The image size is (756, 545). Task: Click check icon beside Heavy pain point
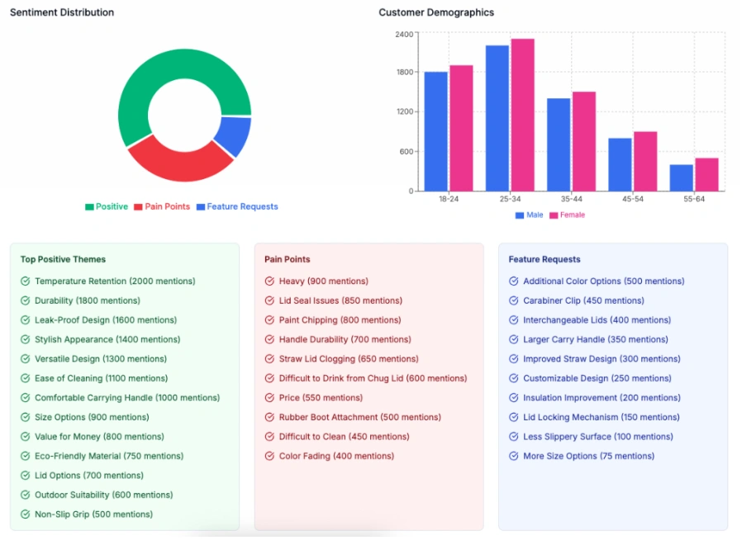(x=269, y=282)
